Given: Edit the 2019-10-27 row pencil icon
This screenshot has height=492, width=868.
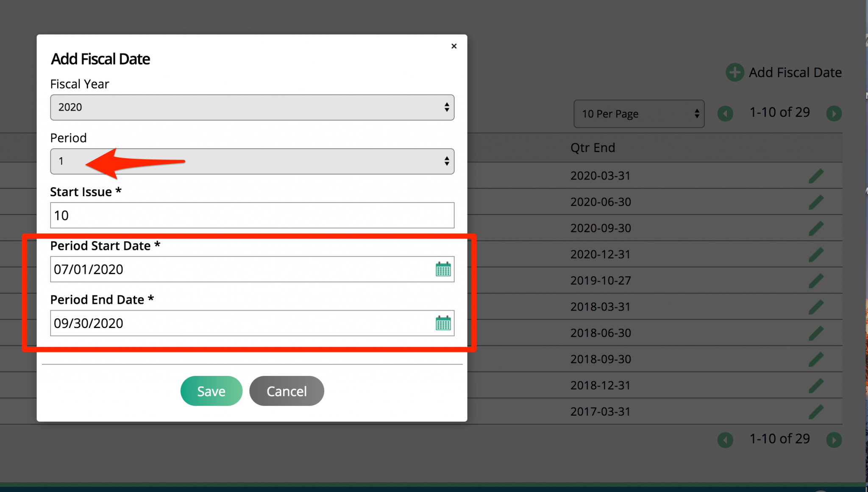Looking at the screenshot, I should [816, 281].
